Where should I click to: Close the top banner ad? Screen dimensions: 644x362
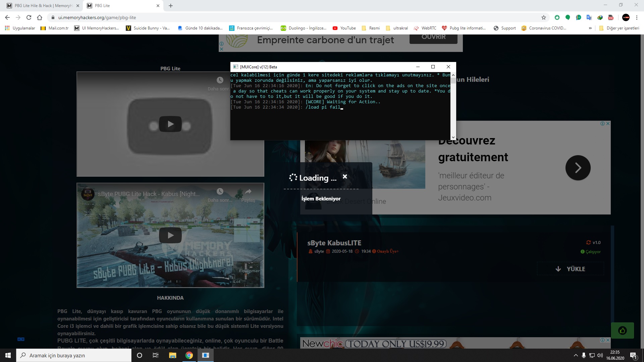[x=221, y=49]
